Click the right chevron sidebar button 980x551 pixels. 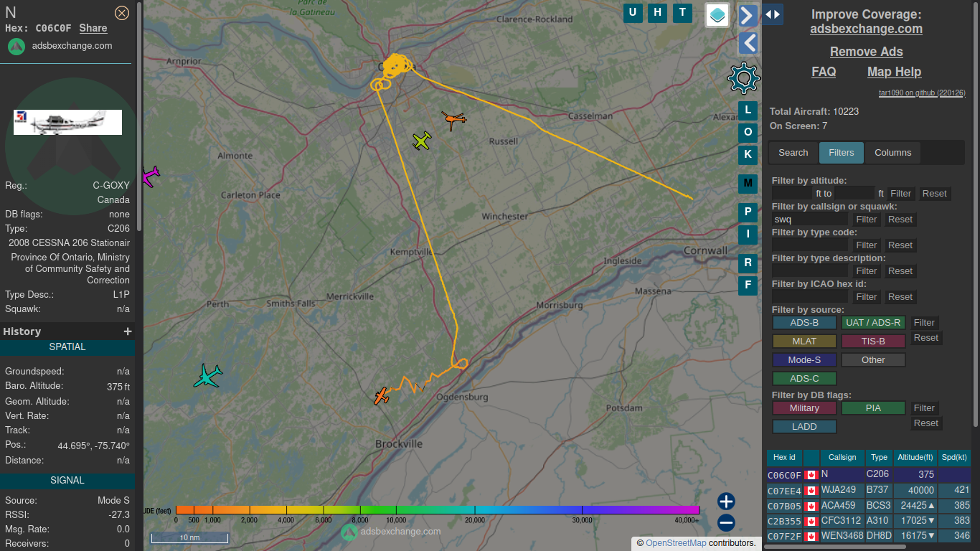tap(748, 15)
